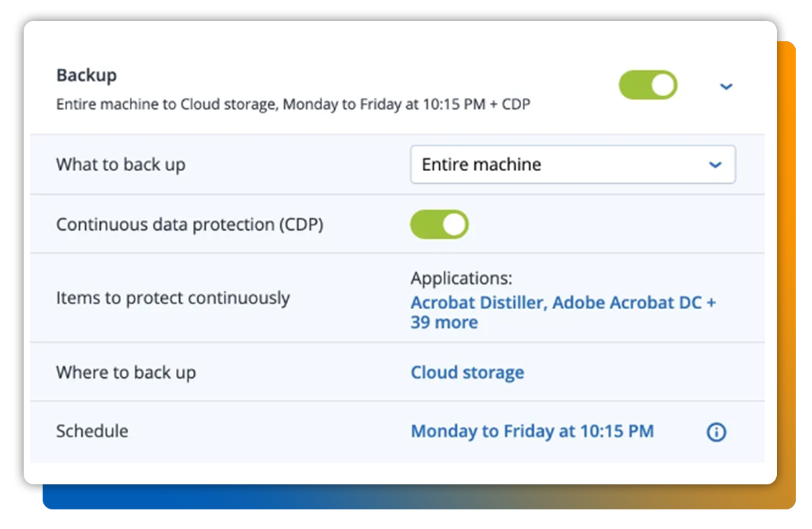This screenshot has width=812, height=529.
Task: Click the Where to back up label
Action: [125, 372]
